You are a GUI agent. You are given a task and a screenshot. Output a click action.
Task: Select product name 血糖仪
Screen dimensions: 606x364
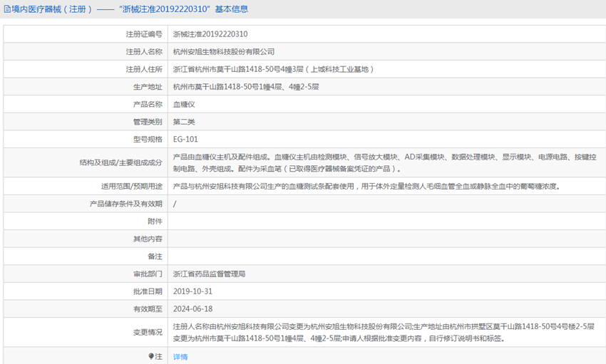pyautogui.click(x=184, y=104)
